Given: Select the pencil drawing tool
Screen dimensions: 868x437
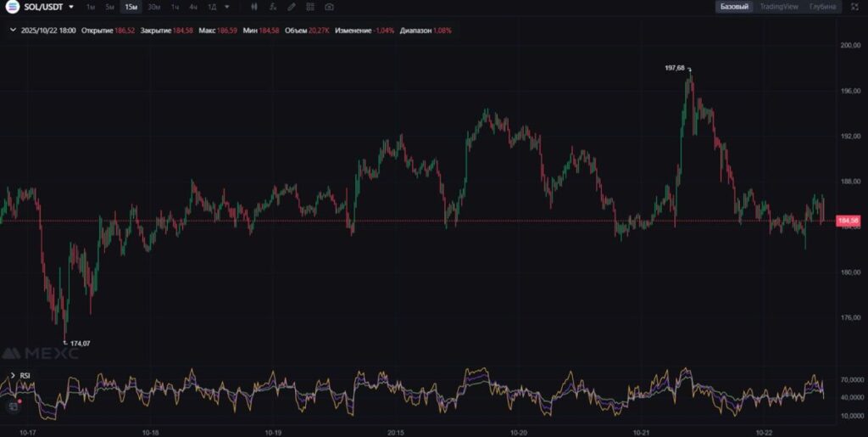Looking at the screenshot, I should click(x=292, y=7).
